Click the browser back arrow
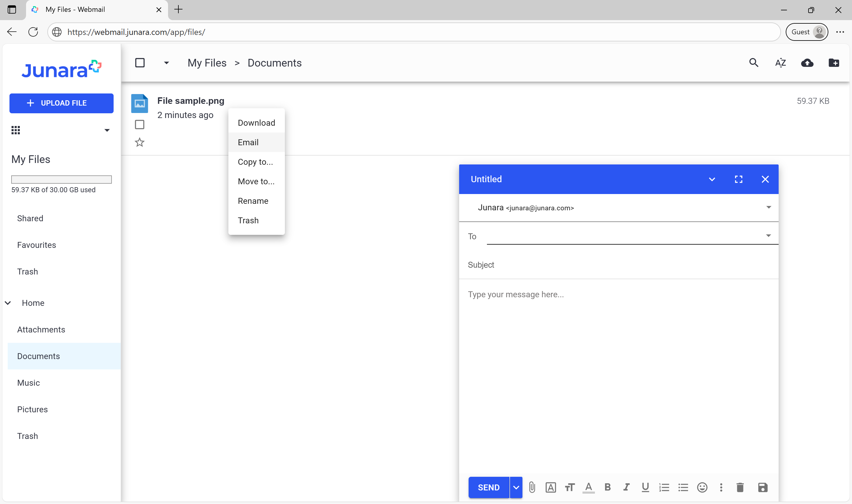This screenshot has height=504, width=852. coord(12,32)
